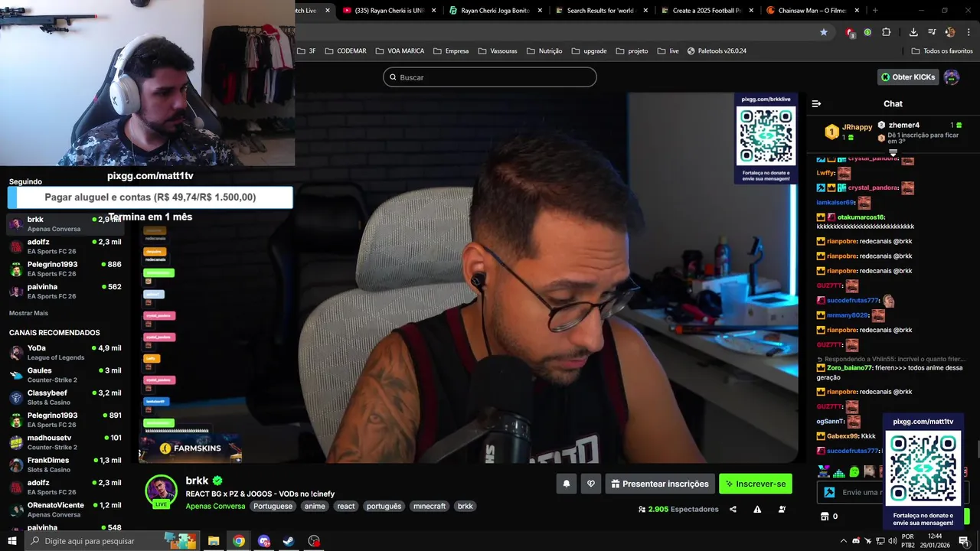Open Todos os favoritos folder
Viewport: 980px width, 551px height.
(942, 51)
